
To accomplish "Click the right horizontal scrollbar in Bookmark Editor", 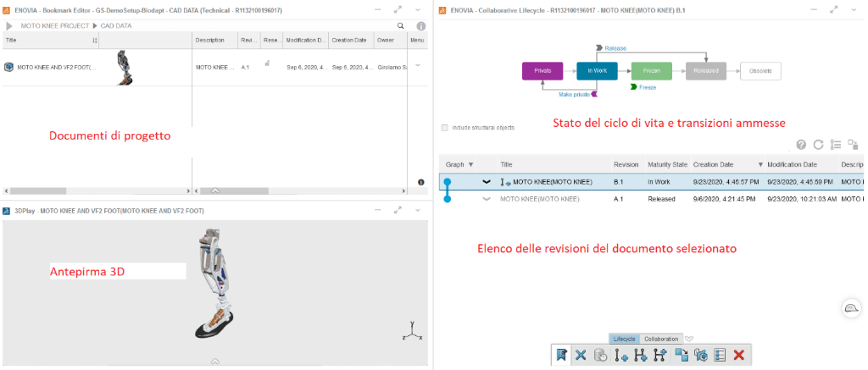I will (x=234, y=191).
